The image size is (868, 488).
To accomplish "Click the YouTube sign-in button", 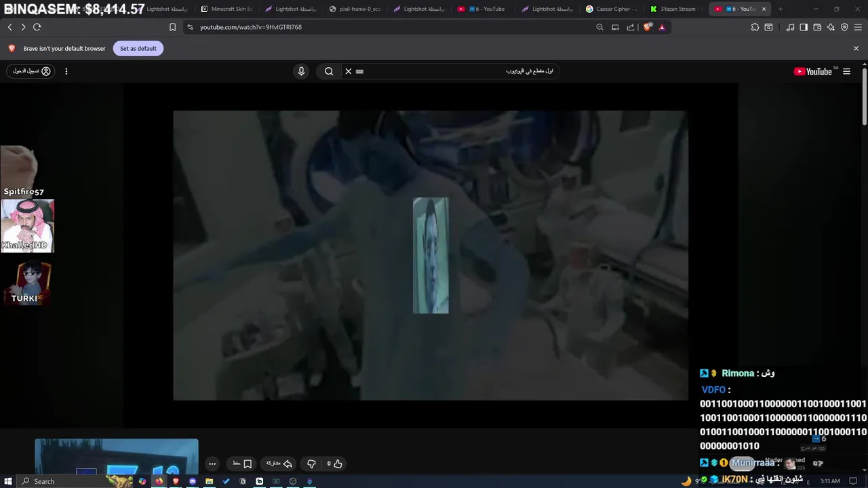I will 31,71.
